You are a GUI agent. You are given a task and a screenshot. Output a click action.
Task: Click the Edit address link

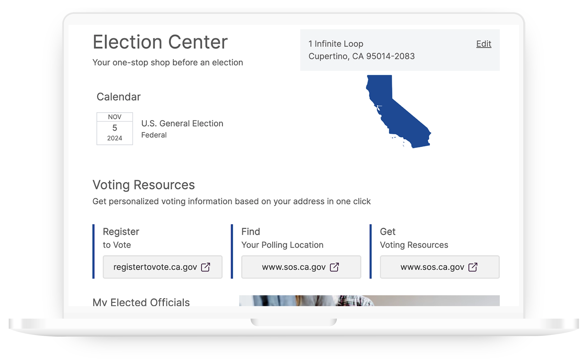(x=484, y=44)
